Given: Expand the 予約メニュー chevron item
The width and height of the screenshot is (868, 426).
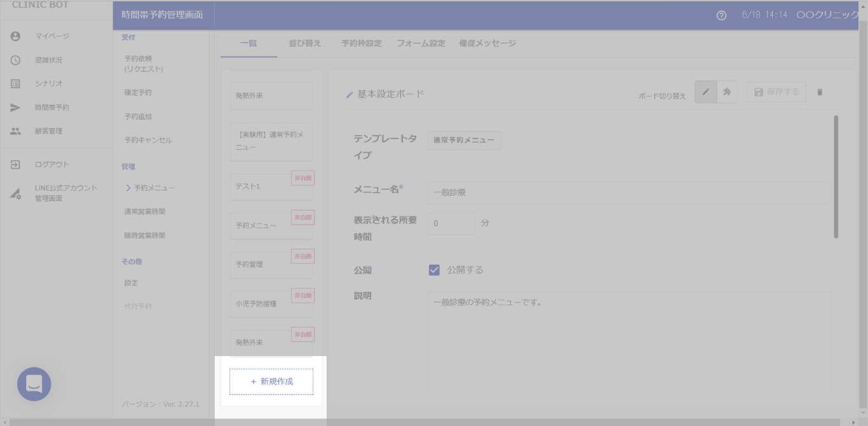Looking at the screenshot, I should 150,188.
